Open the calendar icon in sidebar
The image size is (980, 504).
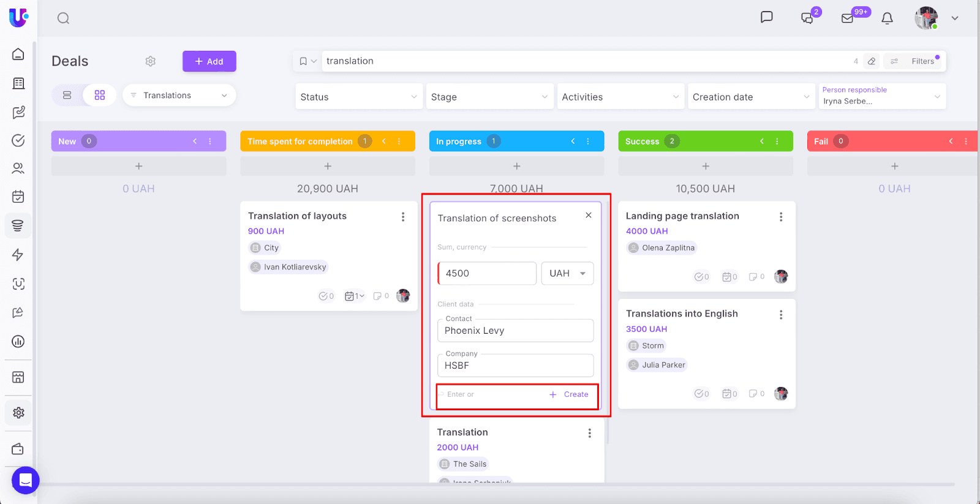pos(18,197)
